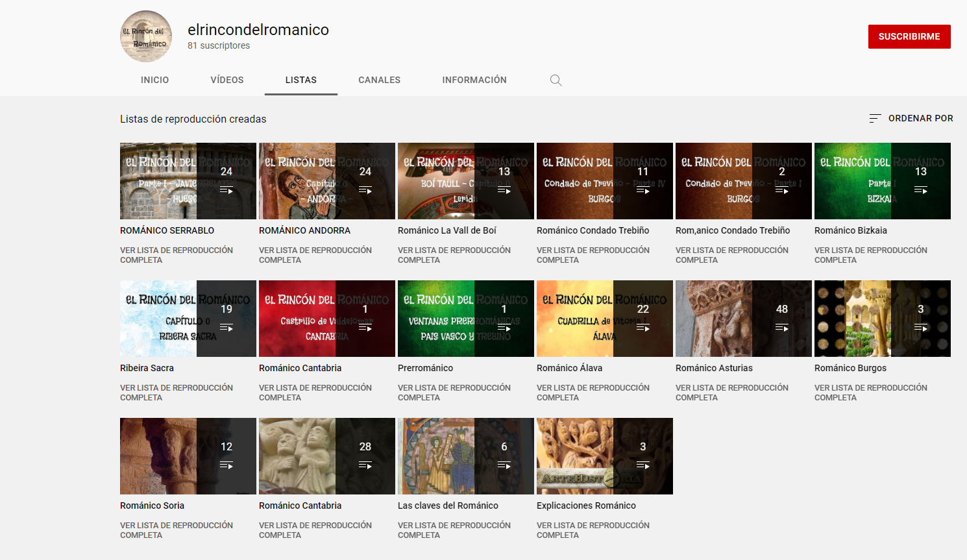Open the Románico Soria playlist thumbnail
The height and width of the screenshot is (560, 967).
point(188,456)
